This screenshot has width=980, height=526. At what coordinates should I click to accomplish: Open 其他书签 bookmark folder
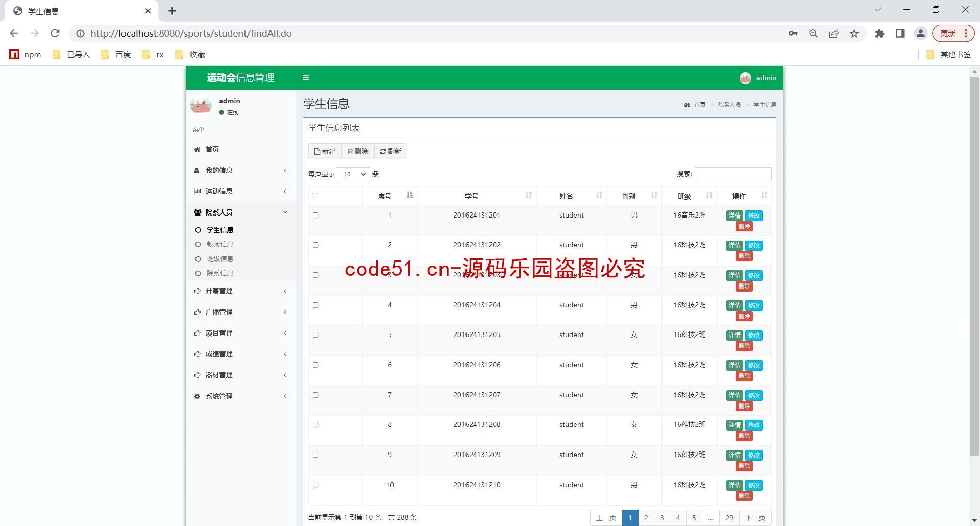pyautogui.click(x=948, y=54)
